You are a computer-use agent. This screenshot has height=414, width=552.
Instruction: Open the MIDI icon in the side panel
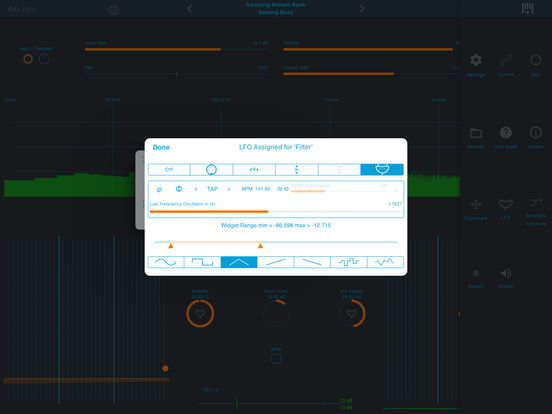click(535, 60)
